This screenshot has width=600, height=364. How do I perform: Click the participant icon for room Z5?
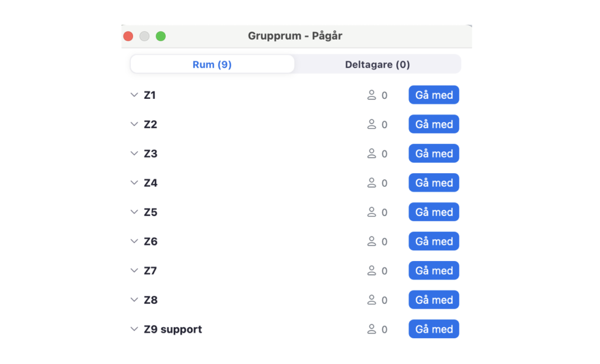[371, 212]
